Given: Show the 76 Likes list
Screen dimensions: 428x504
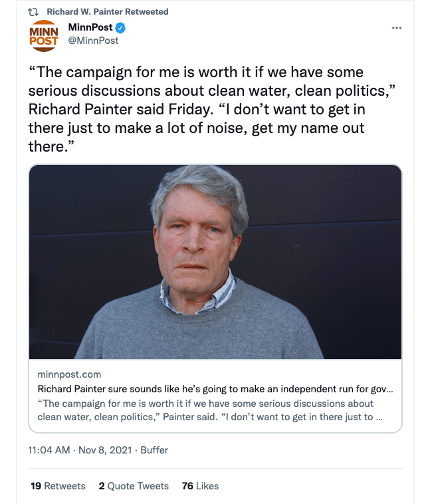Looking at the screenshot, I should (200, 486).
